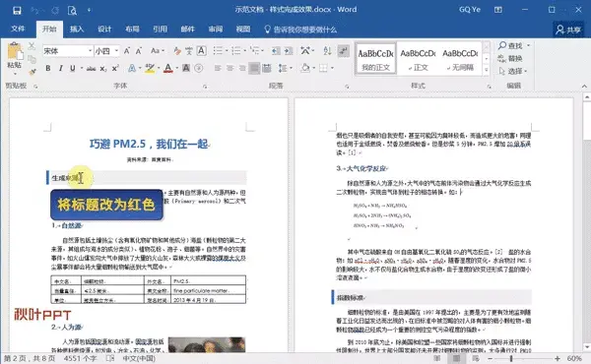Switch to the 审阅 ribbon tab
The image size is (591, 364).
tap(216, 29)
